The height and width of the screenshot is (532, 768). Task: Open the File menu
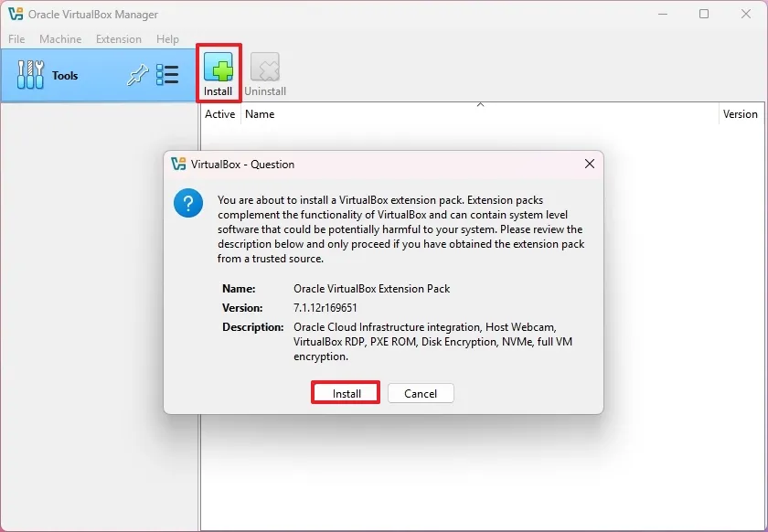pos(16,38)
